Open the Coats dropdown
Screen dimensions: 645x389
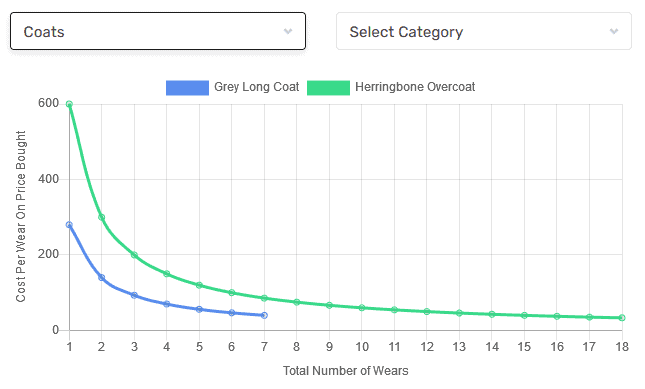pos(158,31)
